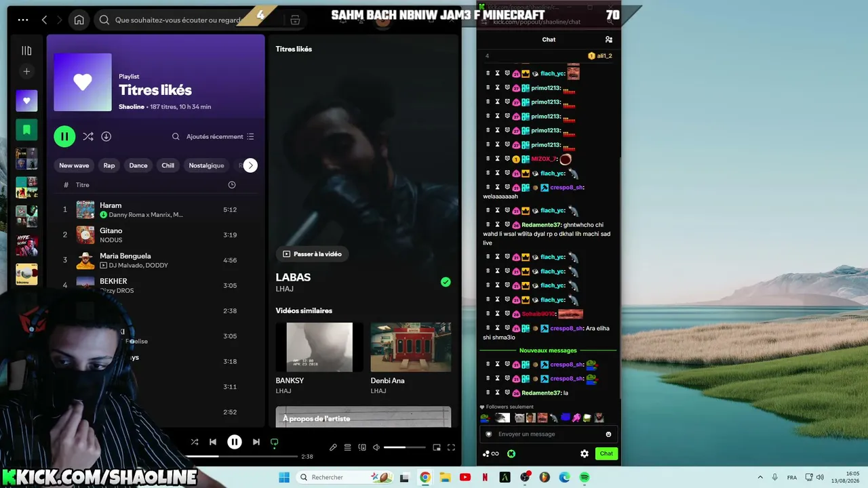
Task: Toggle repeat mode in the player bar
Action: (275, 442)
